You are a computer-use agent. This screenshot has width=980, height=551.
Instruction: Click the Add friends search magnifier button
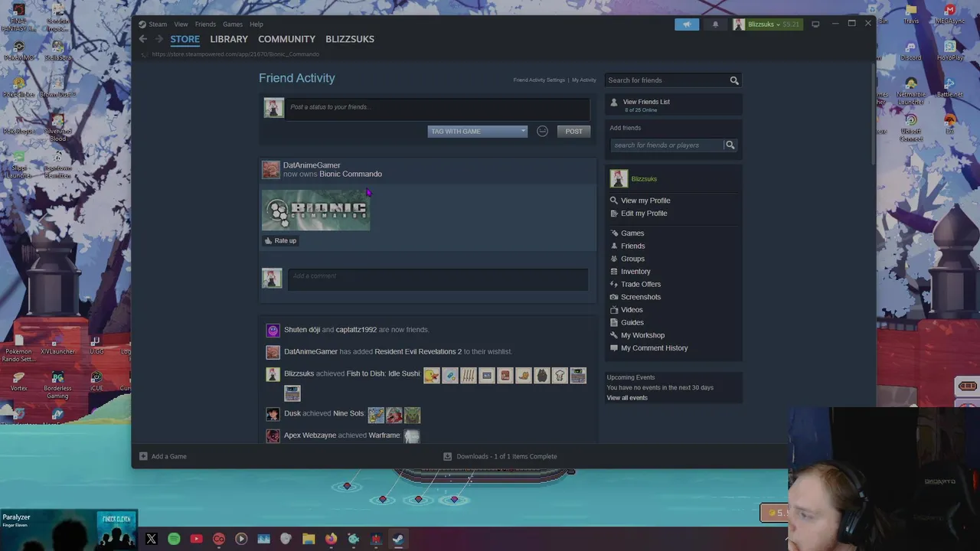tap(730, 145)
